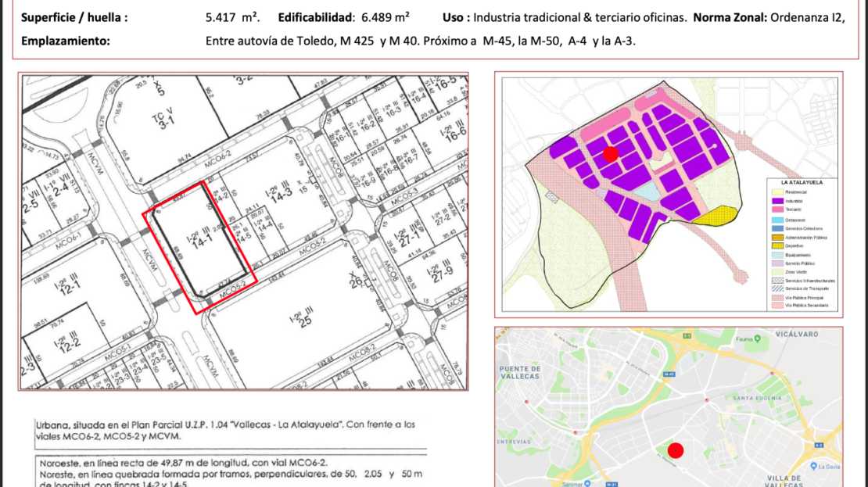Click the 'Noreste, en línea quebrada' description line
The image size is (868, 487).
click(231, 474)
